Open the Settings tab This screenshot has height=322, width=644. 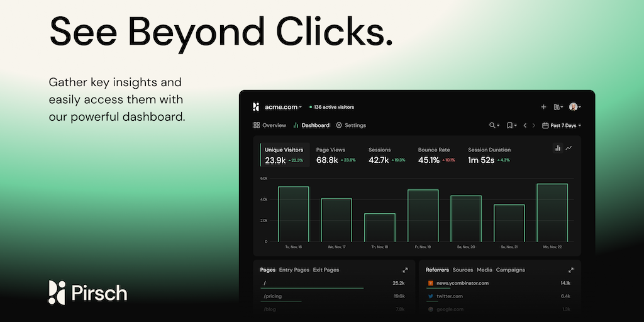pyautogui.click(x=351, y=125)
